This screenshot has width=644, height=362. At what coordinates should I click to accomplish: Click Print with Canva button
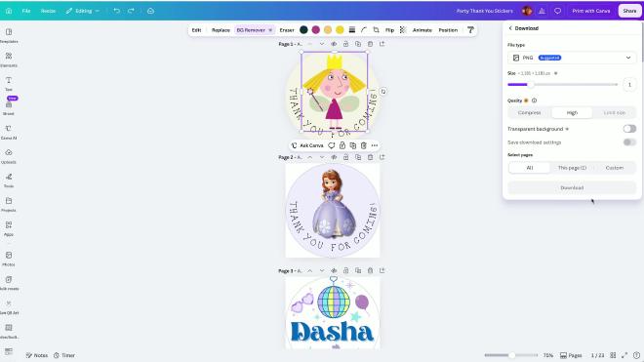[591, 11]
